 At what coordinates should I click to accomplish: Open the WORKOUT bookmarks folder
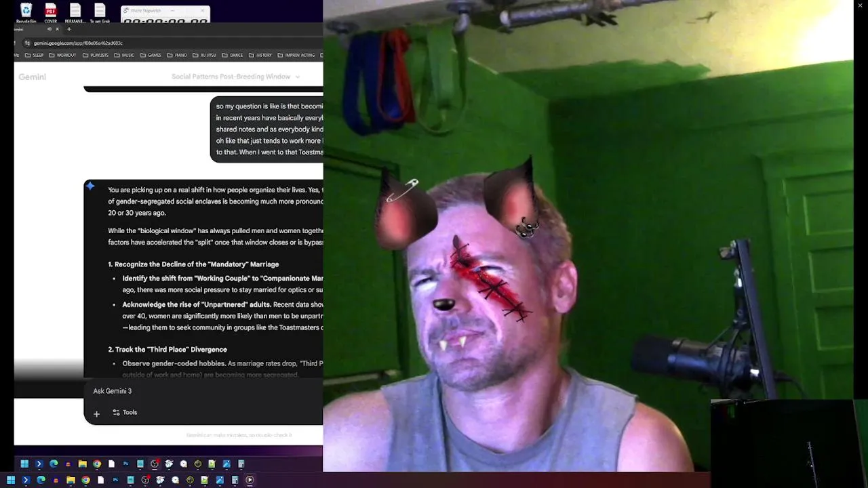(62, 55)
